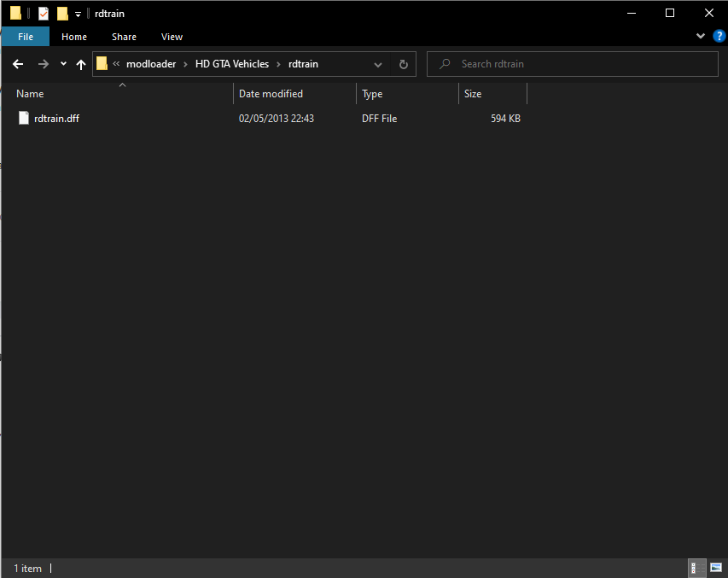Click the folder icon in the title bar
This screenshot has height=578, width=728.
tap(15, 14)
